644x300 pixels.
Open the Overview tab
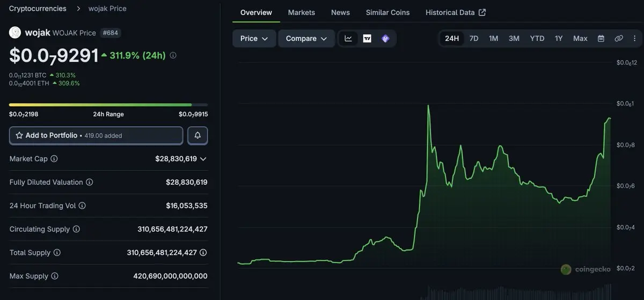(x=256, y=12)
